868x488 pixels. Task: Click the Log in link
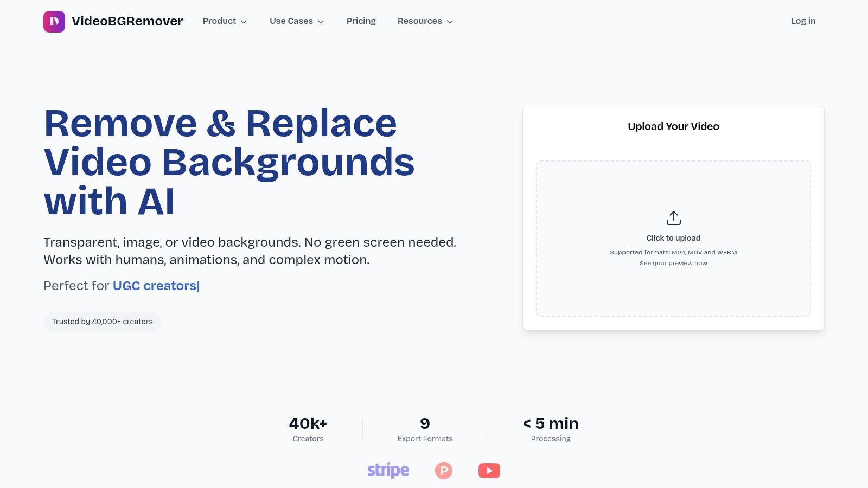(803, 21)
